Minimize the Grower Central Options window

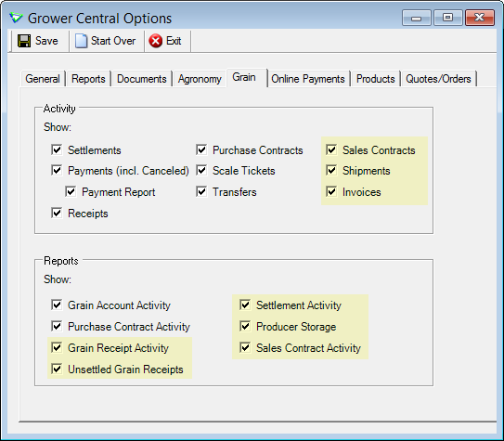416,18
